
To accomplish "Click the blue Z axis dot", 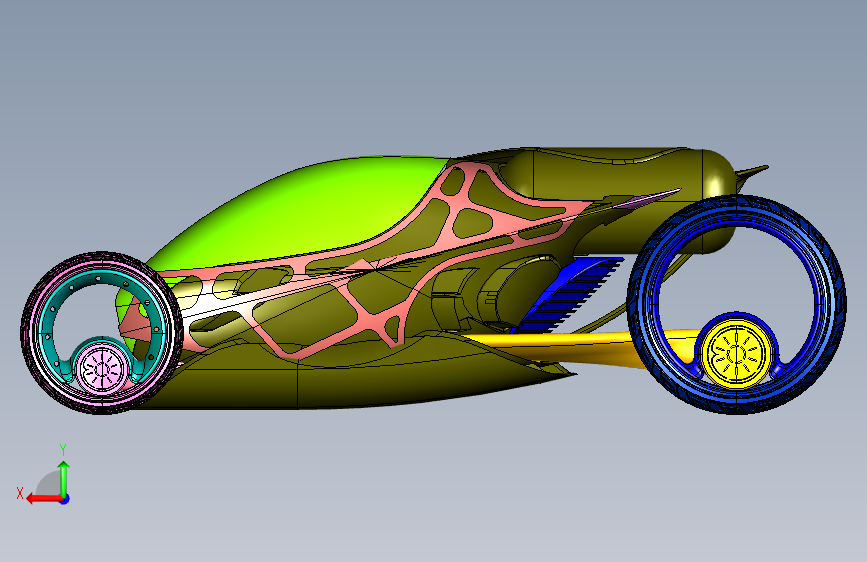I will [x=65, y=499].
